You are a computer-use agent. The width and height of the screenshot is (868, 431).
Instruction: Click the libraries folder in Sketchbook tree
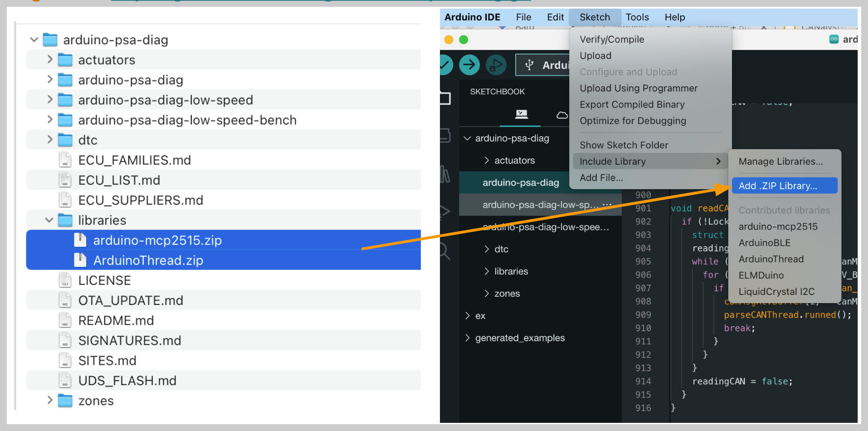[511, 271]
